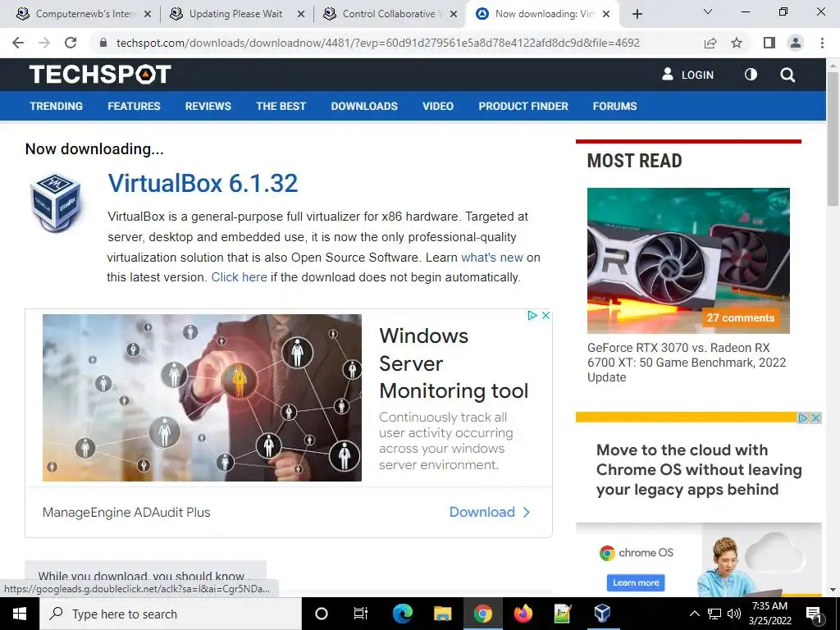This screenshot has height=630, width=840.
Task: Open the volume speaker tray icon
Action: tap(734, 614)
